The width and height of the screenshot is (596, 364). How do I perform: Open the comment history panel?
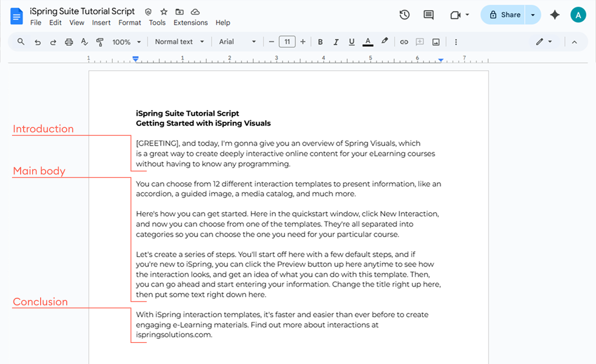[428, 15]
